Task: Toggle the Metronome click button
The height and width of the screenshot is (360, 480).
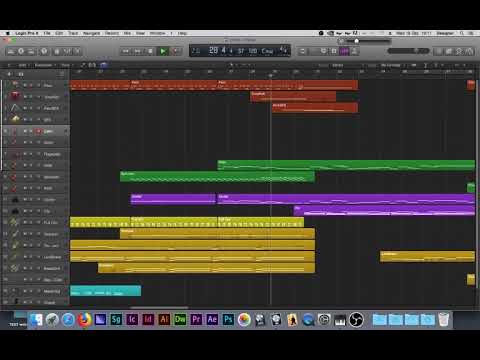Action: coord(354,51)
